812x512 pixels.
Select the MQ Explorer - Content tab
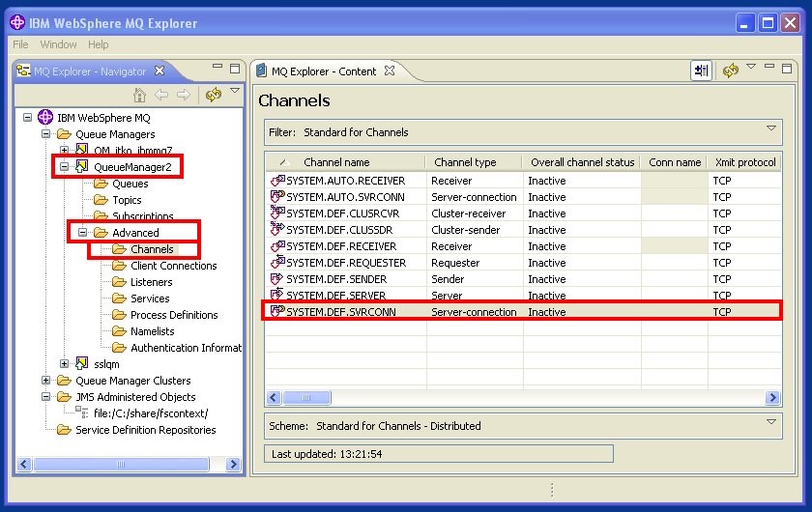click(x=324, y=71)
